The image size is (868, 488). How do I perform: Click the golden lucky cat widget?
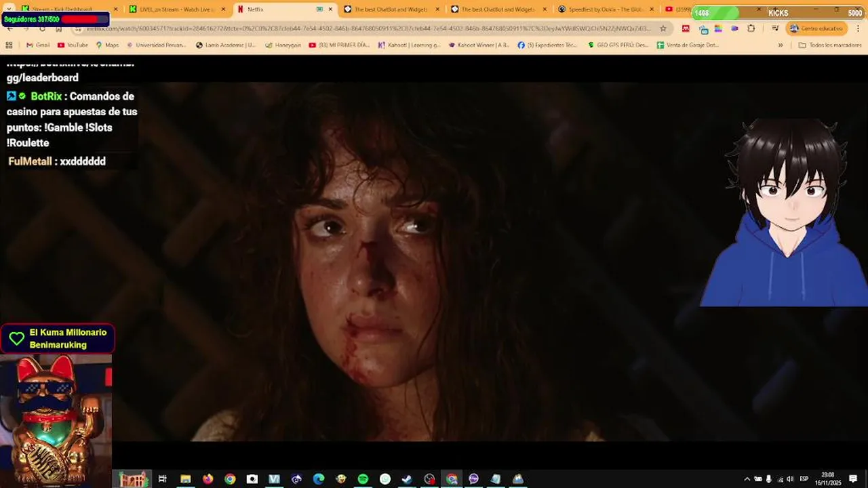point(56,420)
